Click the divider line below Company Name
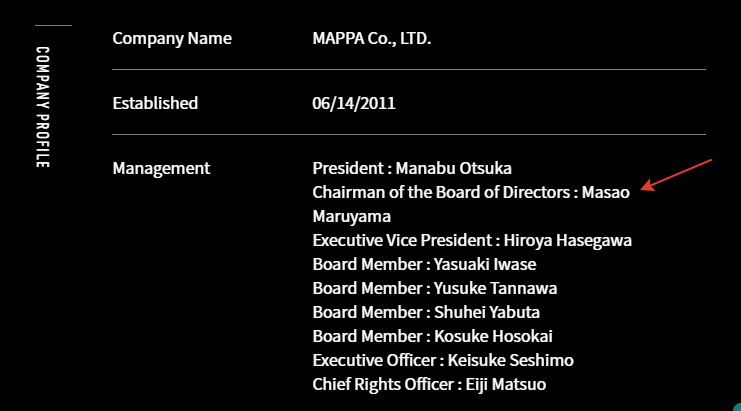The width and height of the screenshot is (741, 411). pos(409,69)
